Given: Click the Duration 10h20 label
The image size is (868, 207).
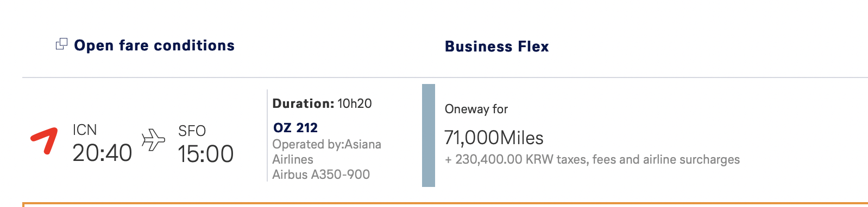Looking at the screenshot, I should point(322,104).
